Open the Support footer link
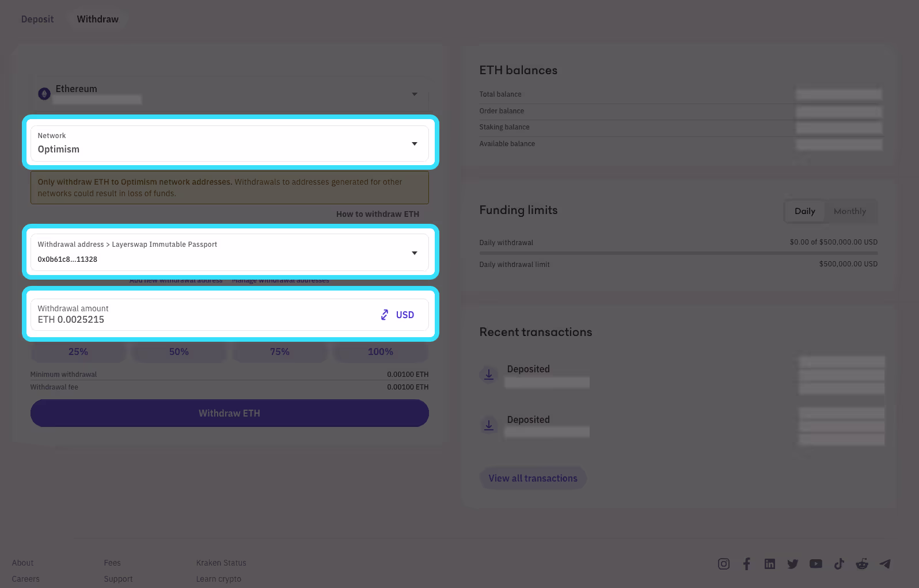Viewport: 919px width, 588px height. click(x=119, y=579)
